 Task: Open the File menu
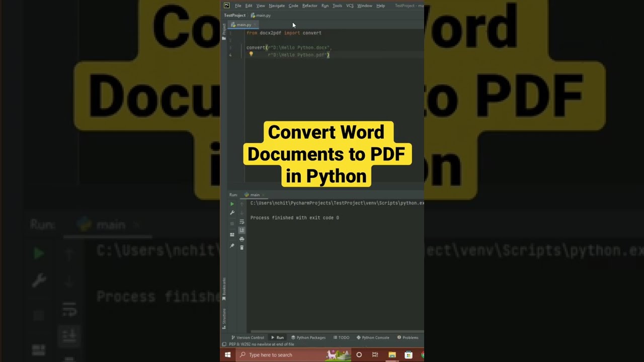tap(238, 6)
